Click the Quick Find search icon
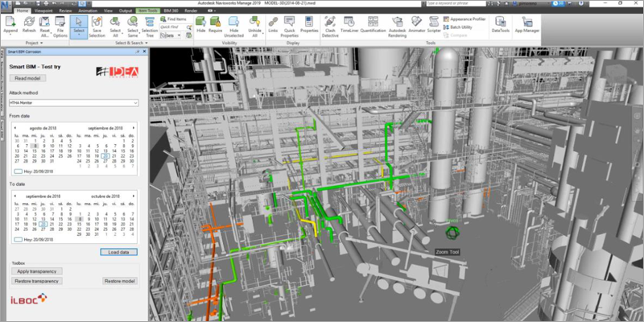644x322 pixels. click(x=189, y=27)
